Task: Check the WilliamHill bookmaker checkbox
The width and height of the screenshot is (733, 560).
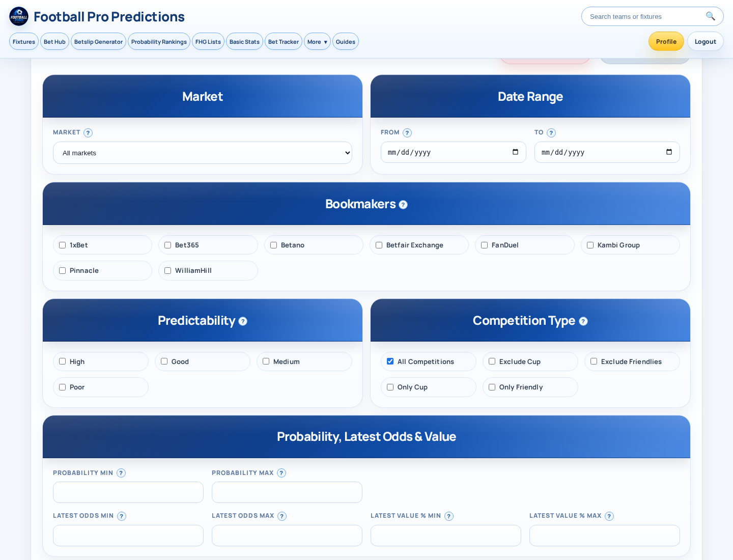Action: 168,270
